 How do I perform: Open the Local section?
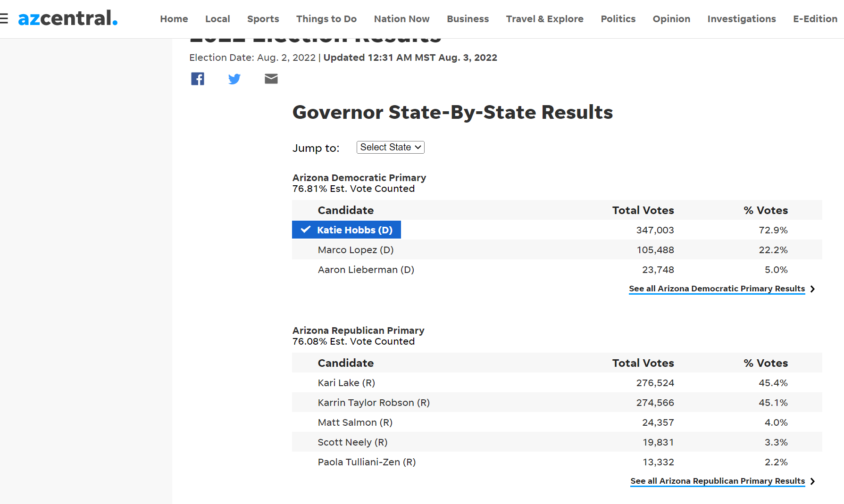pos(217,19)
